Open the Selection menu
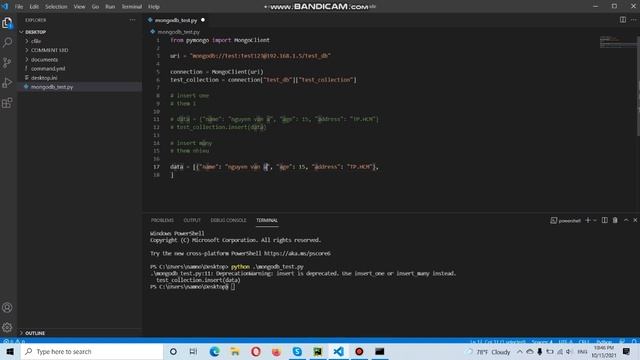The image size is (640, 360). click(x=56, y=7)
